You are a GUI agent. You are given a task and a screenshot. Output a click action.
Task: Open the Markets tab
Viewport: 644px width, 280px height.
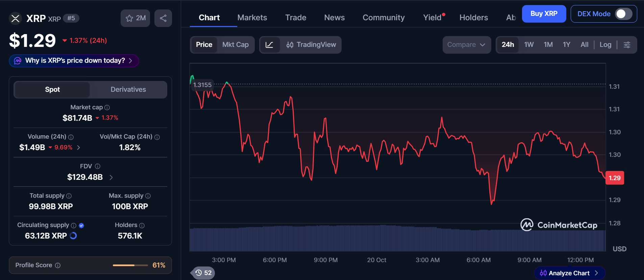(x=252, y=18)
